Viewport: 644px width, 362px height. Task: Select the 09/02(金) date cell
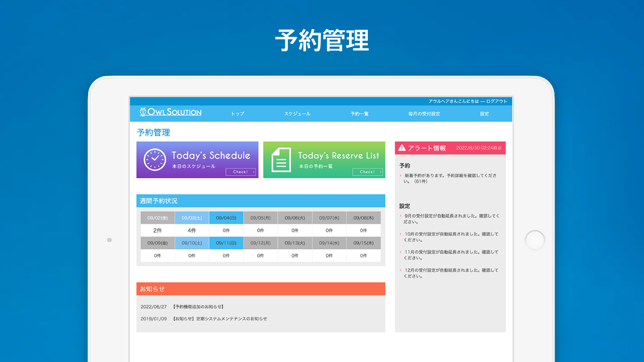coord(157,218)
